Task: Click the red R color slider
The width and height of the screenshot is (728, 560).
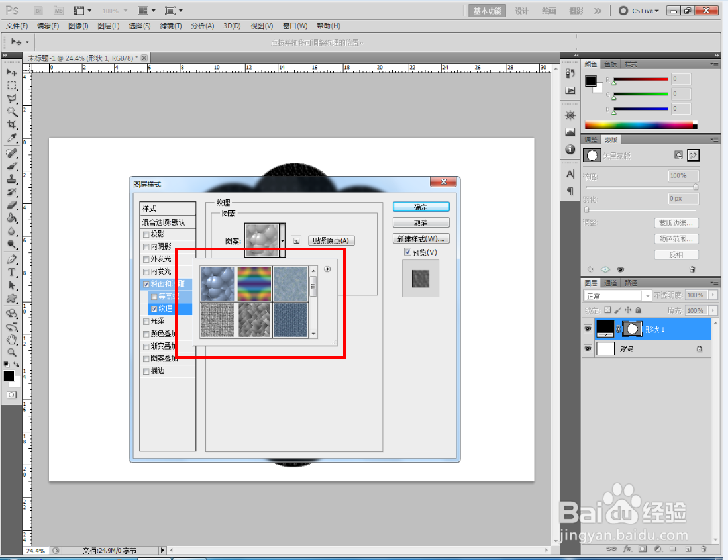Action: pyautogui.click(x=641, y=80)
